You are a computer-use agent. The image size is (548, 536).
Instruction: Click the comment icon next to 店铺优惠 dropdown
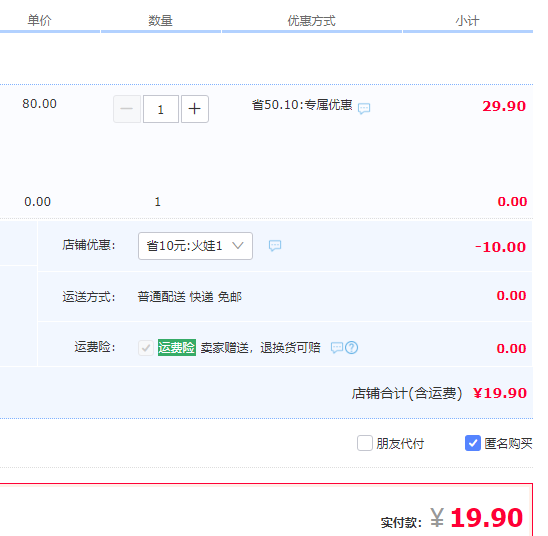275,246
